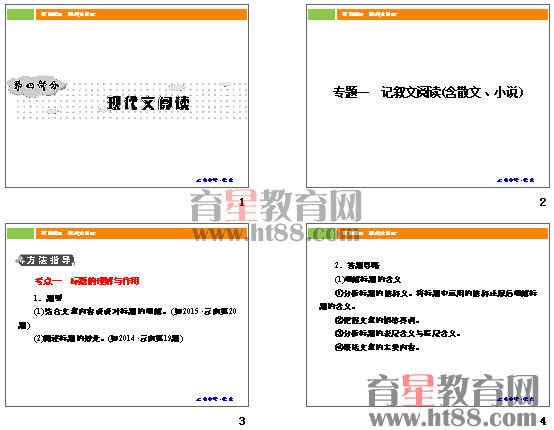Click the page number "4" below slide 4
Screen dimensions: 554x430
coord(543,421)
